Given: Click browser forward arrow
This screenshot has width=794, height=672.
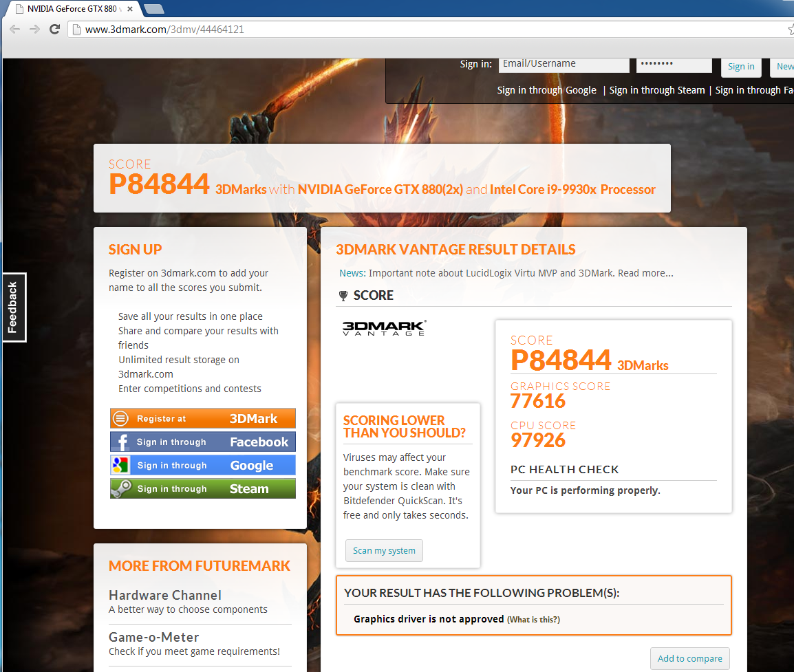Looking at the screenshot, I should coord(34,30).
